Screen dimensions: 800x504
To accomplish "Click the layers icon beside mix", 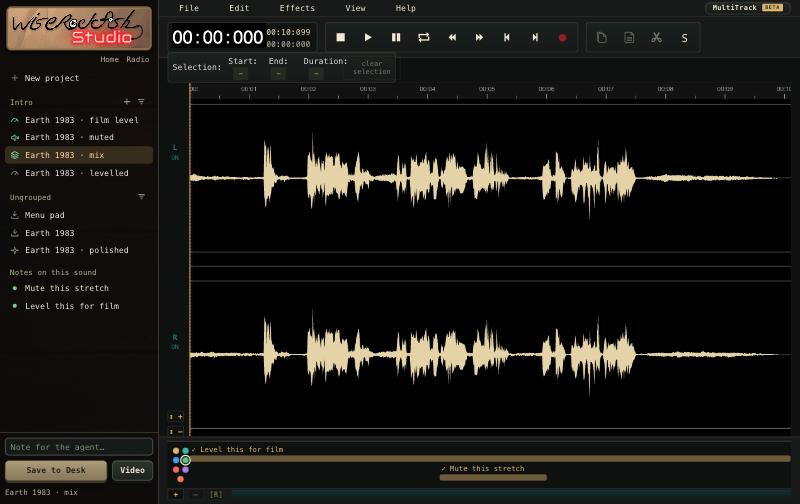I will (15, 155).
